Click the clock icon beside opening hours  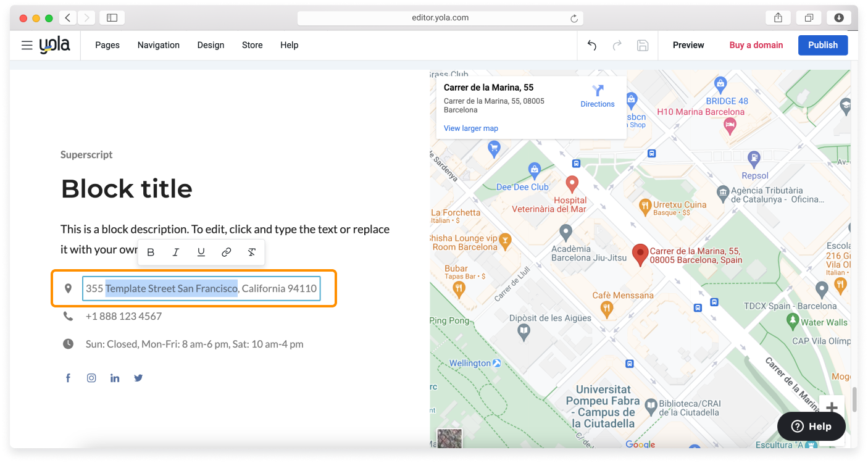pyautogui.click(x=68, y=344)
